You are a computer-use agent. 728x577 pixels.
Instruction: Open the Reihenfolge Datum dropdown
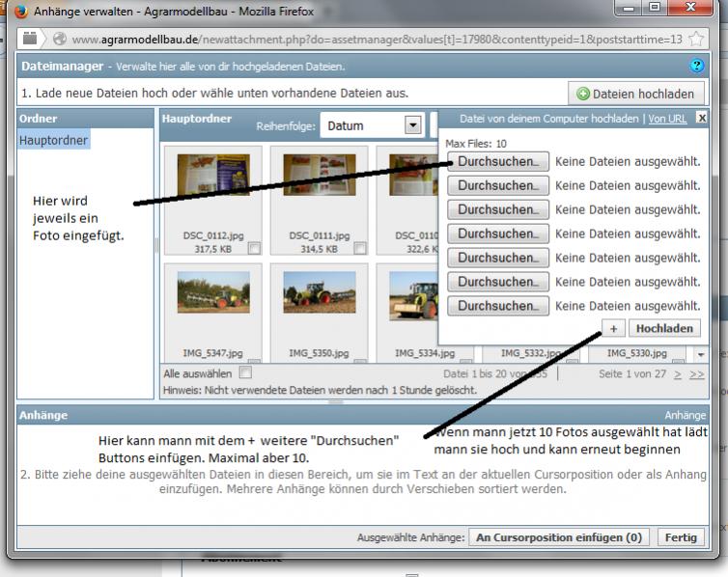[414, 125]
